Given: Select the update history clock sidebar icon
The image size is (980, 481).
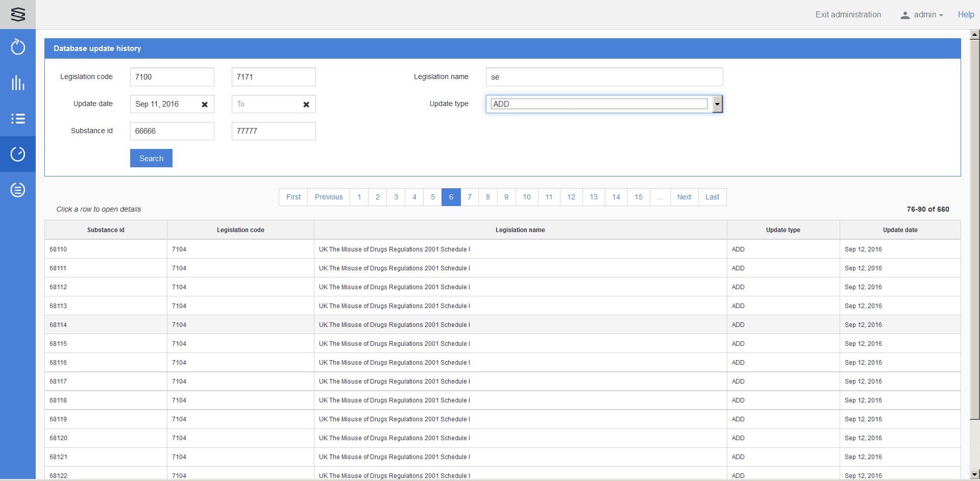Looking at the screenshot, I should (18, 154).
